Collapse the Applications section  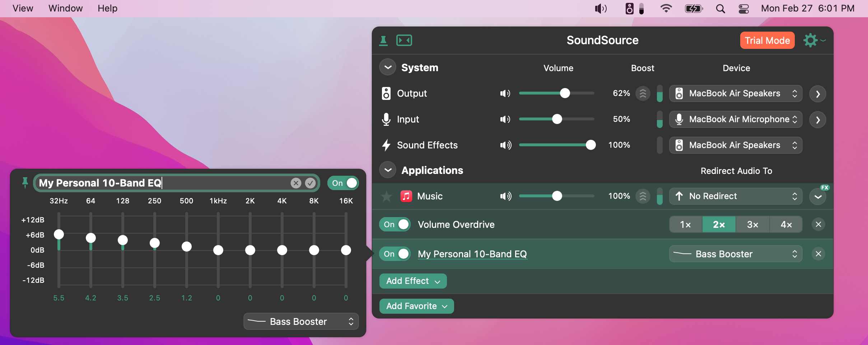click(x=388, y=170)
